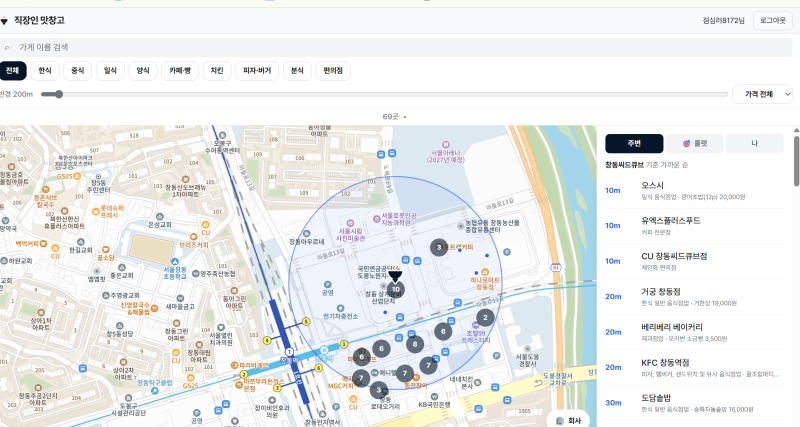Toggle the 한식 category filter

coord(45,70)
